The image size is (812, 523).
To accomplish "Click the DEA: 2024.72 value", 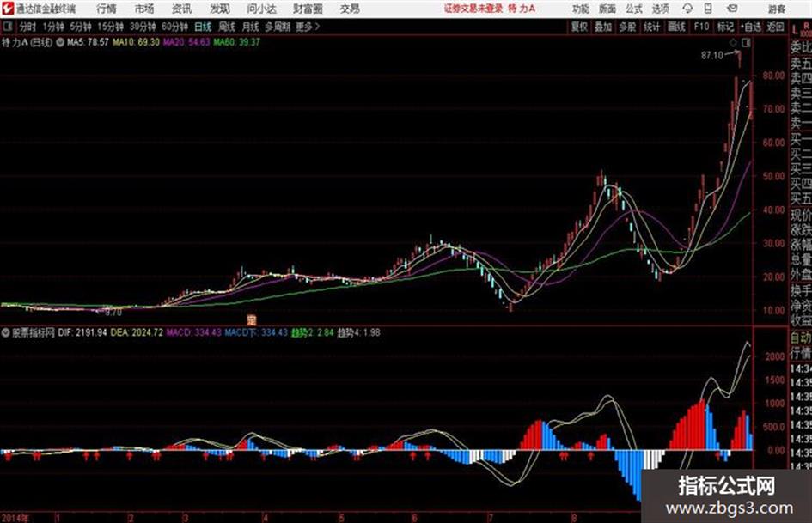I will click(137, 332).
